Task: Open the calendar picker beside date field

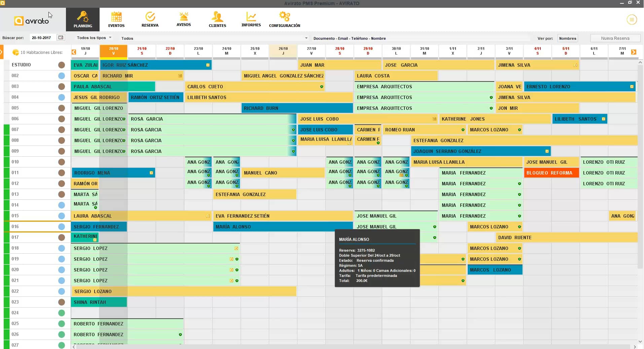Action: pyautogui.click(x=61, y=38)
